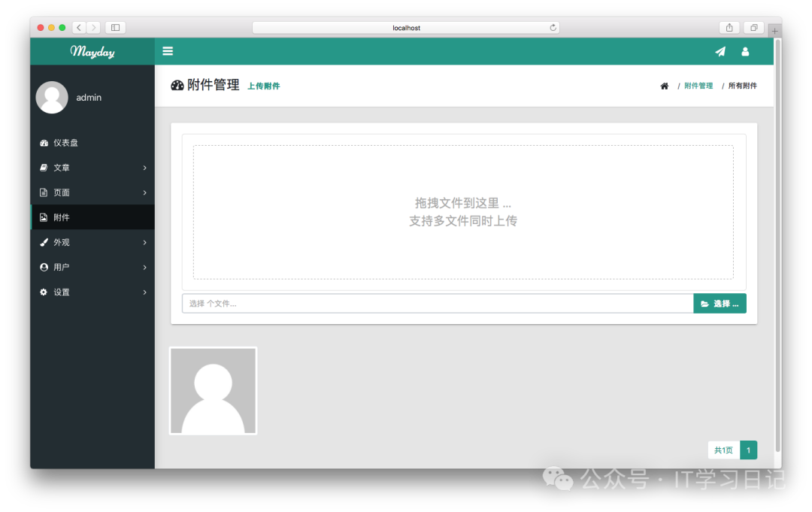Click page 1 in pagination

coord(748,450)
